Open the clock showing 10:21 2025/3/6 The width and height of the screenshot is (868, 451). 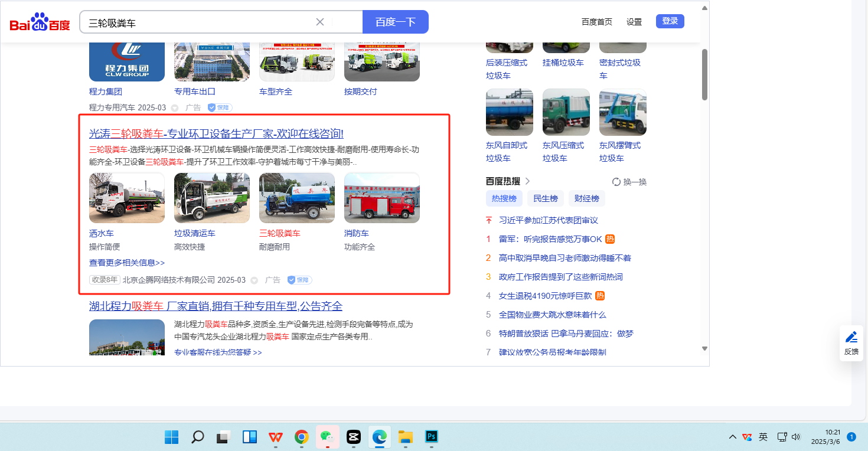click(825, 437)
